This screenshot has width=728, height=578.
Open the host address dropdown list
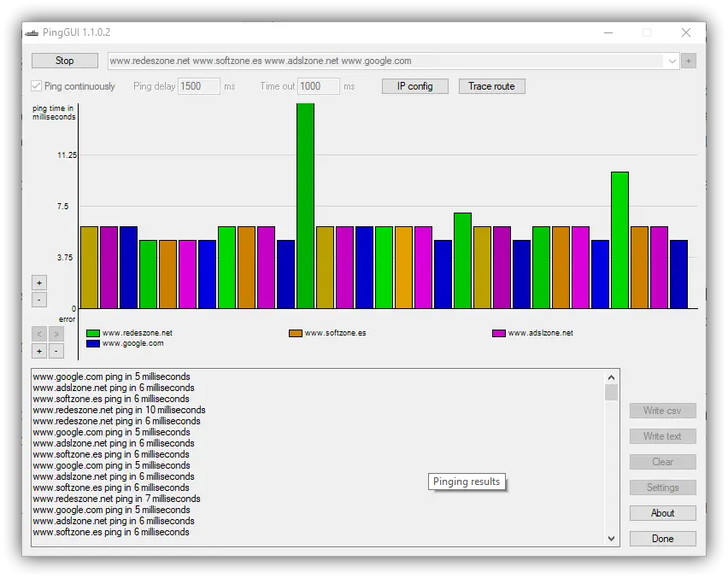672,61
